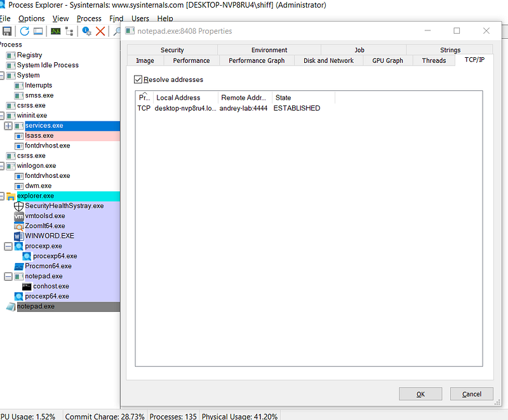Click the Physical Usage status entry
508x420 pixels.
[239, 416]
